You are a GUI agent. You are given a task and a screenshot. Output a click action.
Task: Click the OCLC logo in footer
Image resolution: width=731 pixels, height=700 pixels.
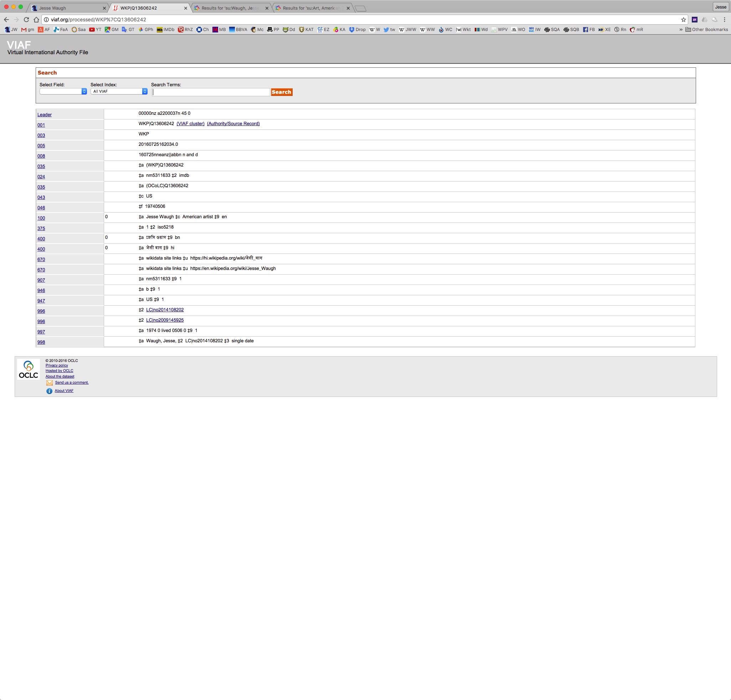(x=29, y=369)
